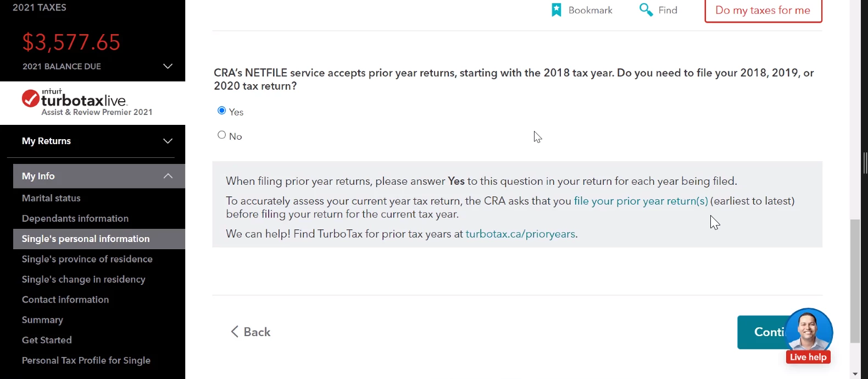Go to Dependants information
The width and height of the screenshot is (868, 379).
tap(75, 218)
